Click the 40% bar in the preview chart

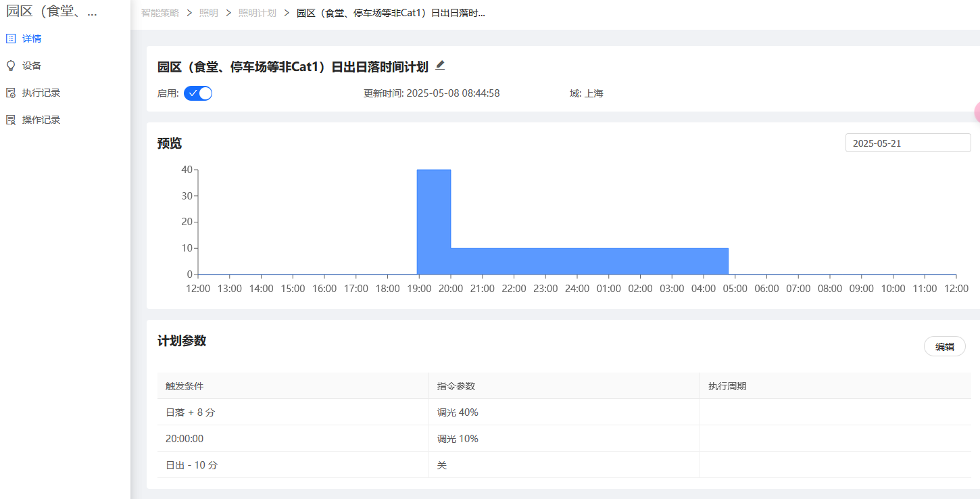(434, 222)
